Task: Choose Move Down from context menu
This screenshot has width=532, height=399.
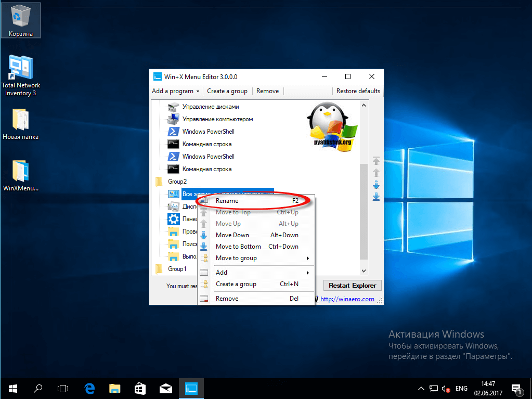Action: pos(232,235)
